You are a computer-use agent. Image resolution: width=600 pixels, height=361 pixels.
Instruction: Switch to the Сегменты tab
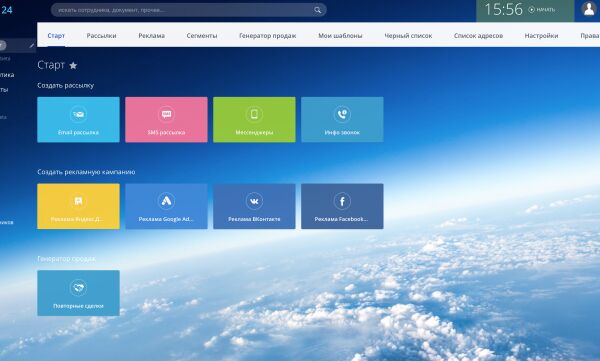pos(202,35)
